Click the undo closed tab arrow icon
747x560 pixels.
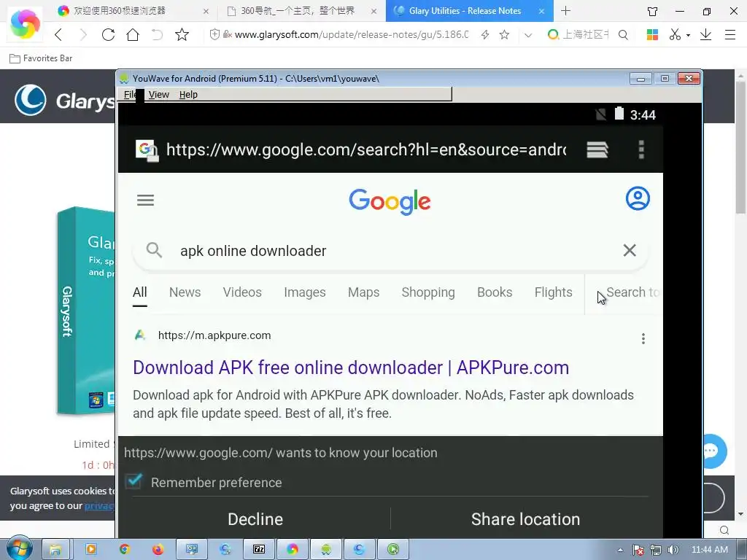pos(158,34)
